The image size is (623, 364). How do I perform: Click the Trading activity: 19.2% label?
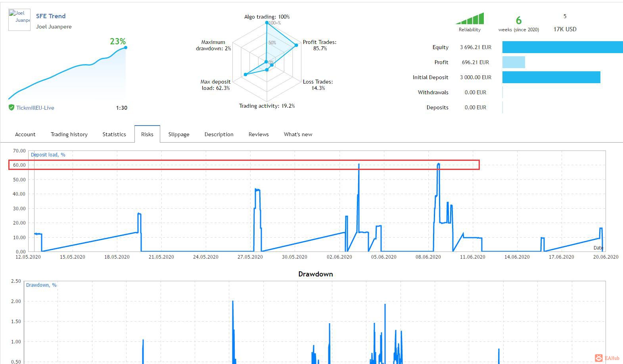point(267,106)
